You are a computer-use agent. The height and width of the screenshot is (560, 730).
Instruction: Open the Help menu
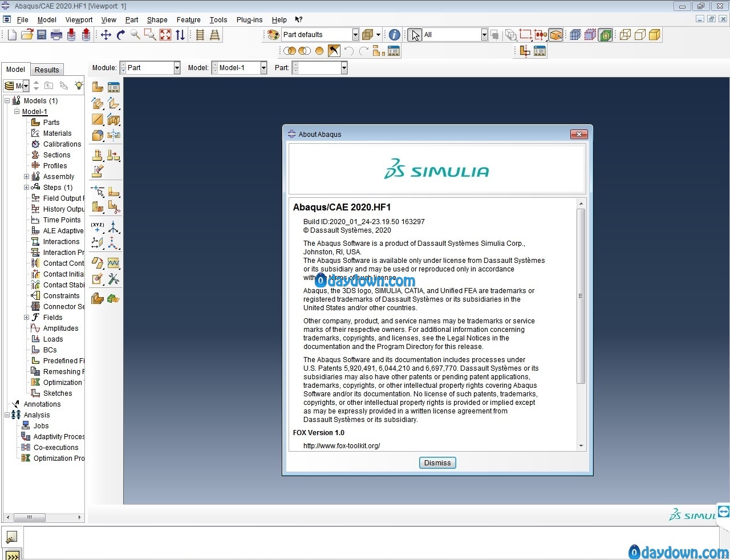pos(279,20)
